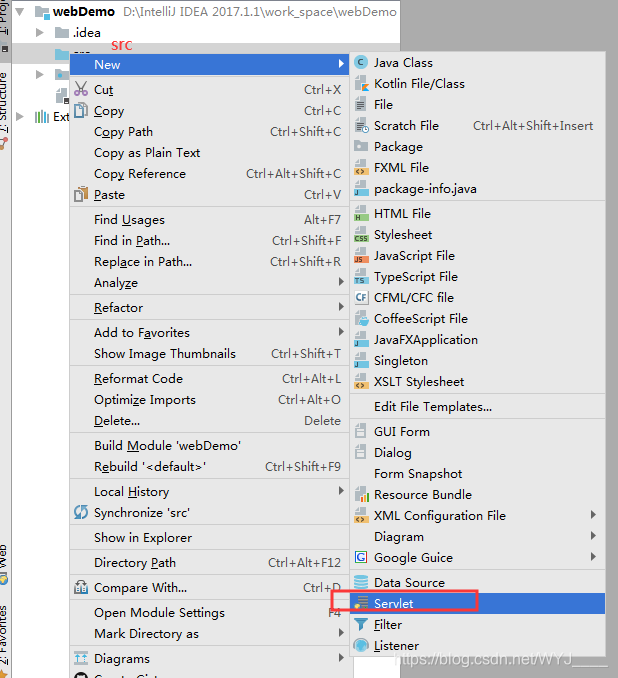Viewport: 618px width, 678px height.
Task: Click the Resource Bundle icon
Action: [361, 495]
